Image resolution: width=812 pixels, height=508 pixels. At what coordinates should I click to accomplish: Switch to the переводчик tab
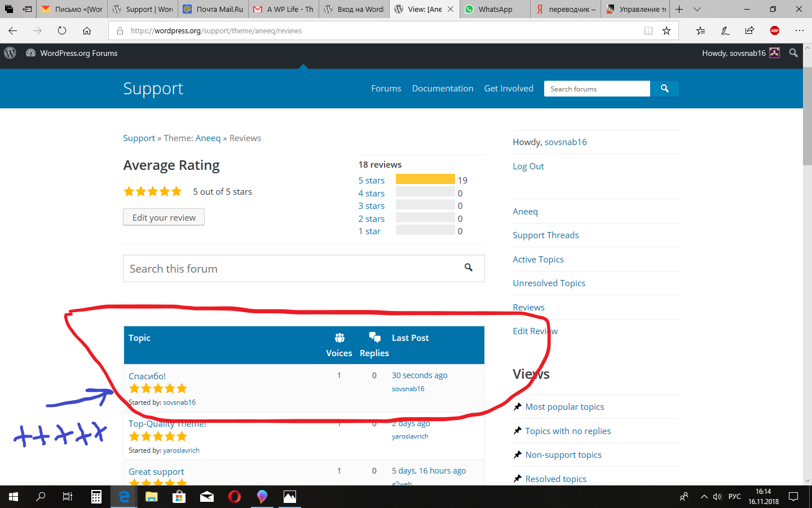point(566,9)
